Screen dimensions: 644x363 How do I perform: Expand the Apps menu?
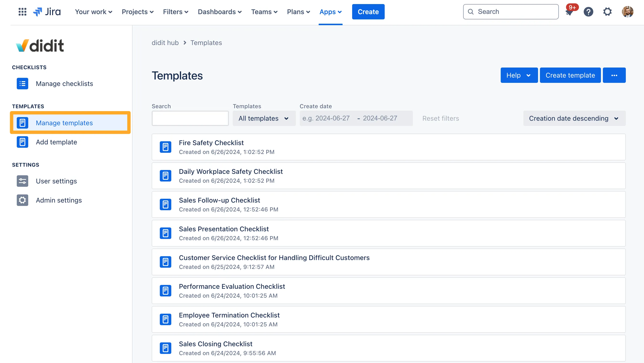pos(331,12)
